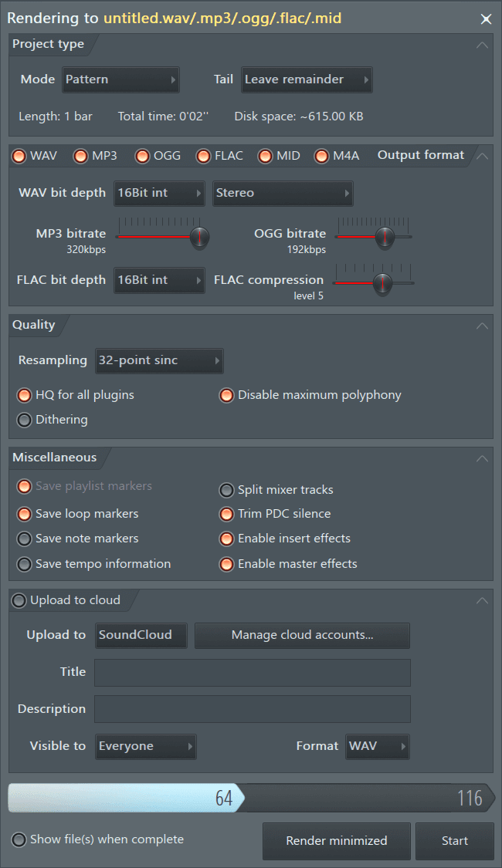Collapse the Quality section

pyautogui.click(x=481, y=325)
